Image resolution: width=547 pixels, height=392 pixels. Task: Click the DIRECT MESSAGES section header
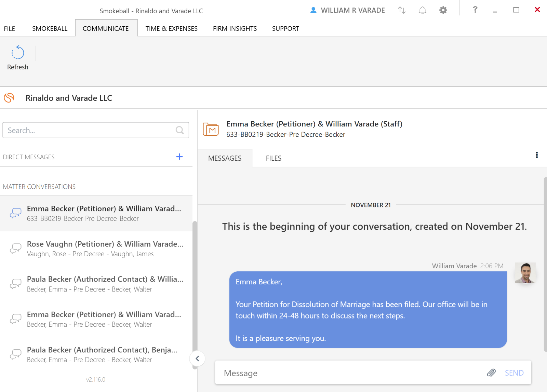pos(29,157)
